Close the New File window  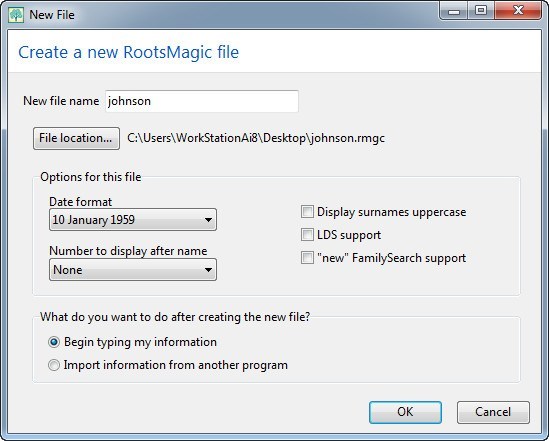click(518, 11)
